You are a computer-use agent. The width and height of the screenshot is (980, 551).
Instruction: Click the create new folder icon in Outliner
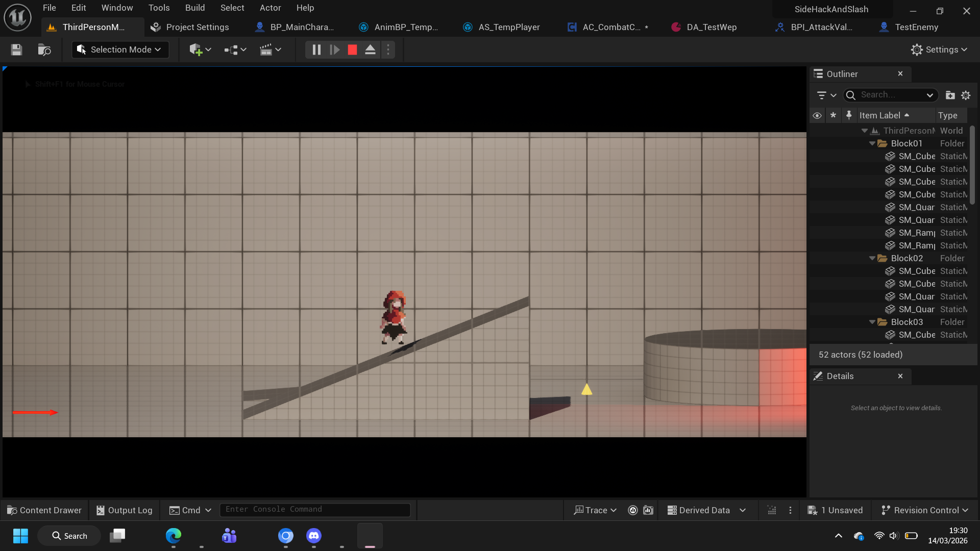tap(950, 95)
